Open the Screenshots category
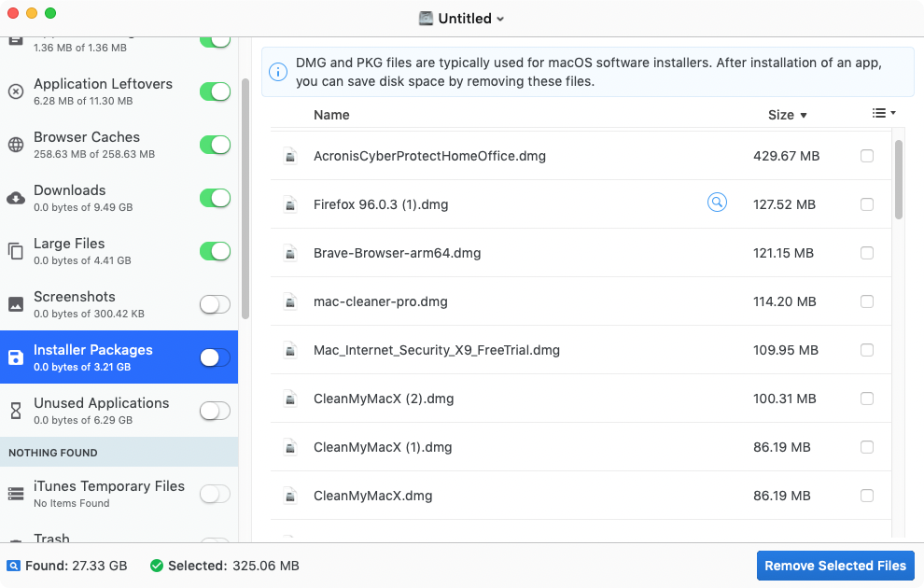 coord(119,304)
